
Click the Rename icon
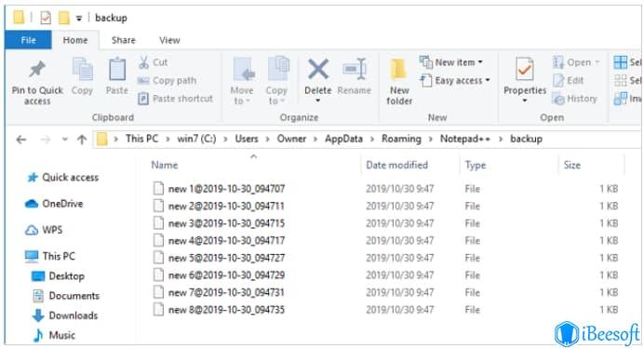tap(354, 69)
